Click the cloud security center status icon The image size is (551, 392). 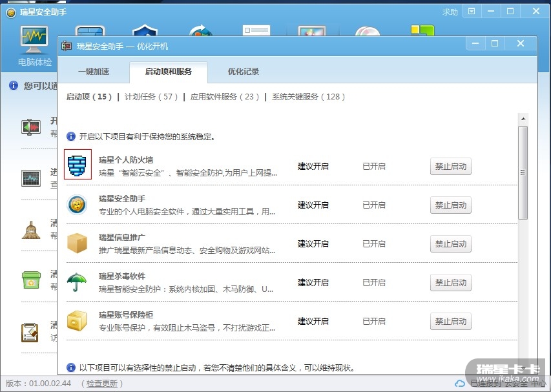460,384
